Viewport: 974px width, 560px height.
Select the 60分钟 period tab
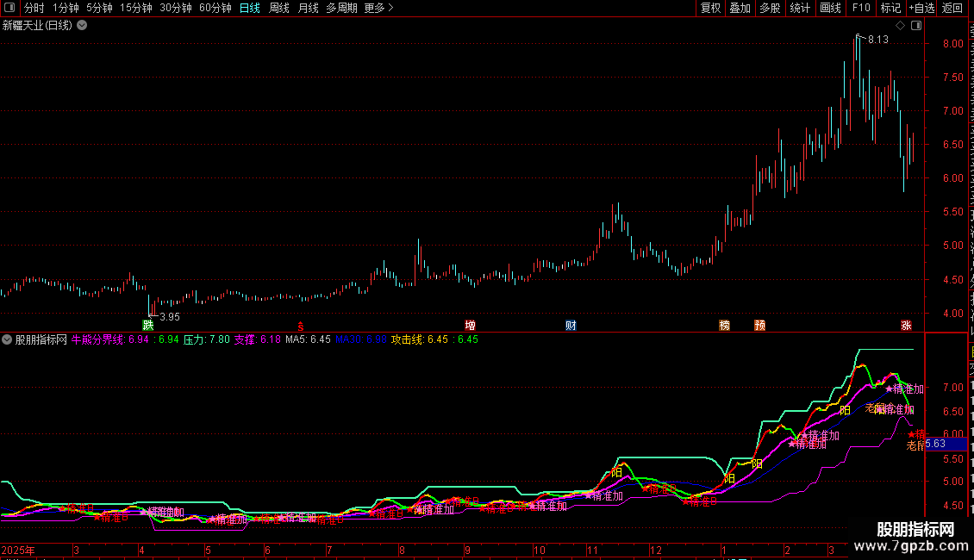coord(215,8)
